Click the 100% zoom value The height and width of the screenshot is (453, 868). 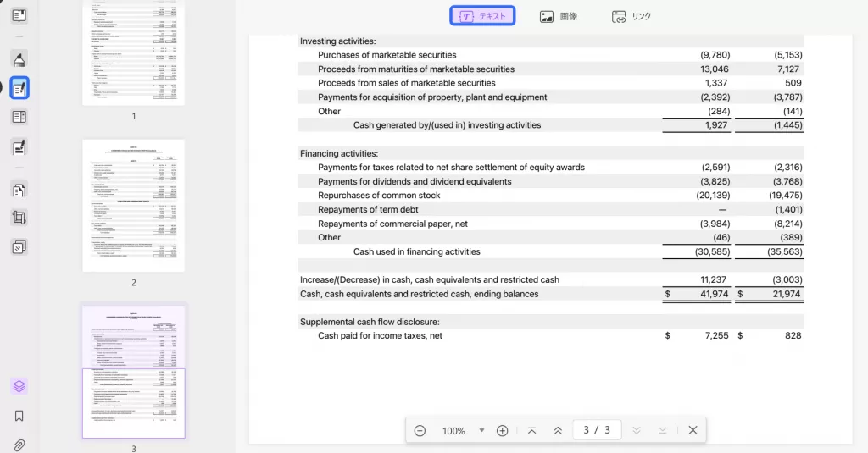453,431
